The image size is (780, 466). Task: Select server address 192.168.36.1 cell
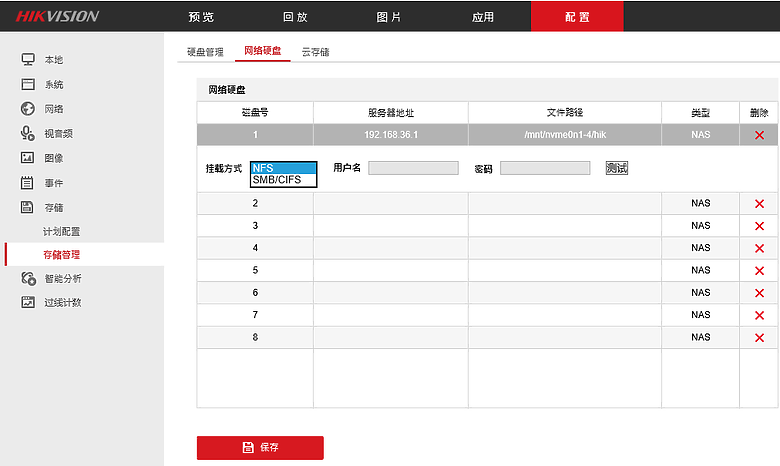pos(391,135)
